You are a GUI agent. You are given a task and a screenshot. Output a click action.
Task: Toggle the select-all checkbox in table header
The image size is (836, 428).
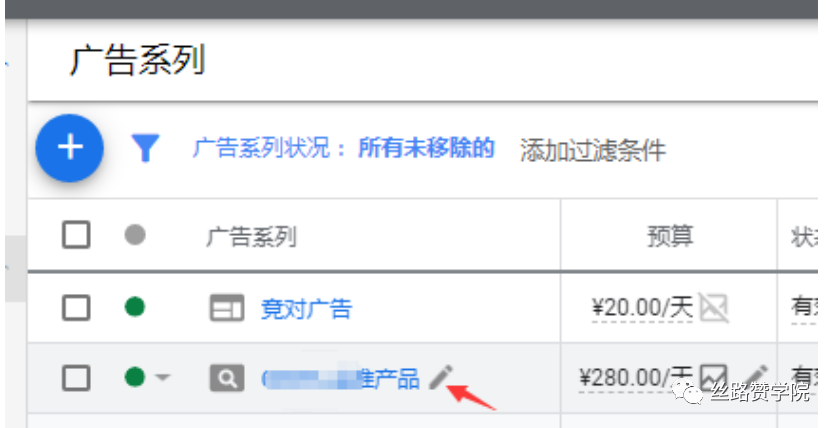(x=76, y=235)
